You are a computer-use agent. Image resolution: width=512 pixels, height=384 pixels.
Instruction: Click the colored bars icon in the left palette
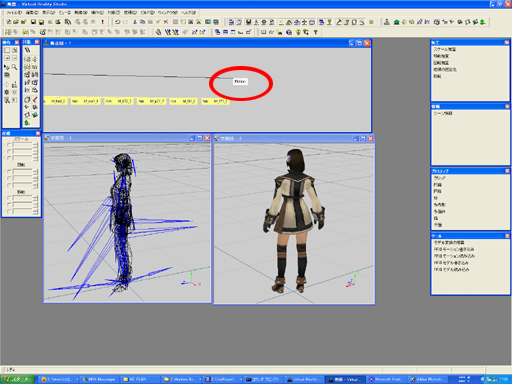click(x=14, y=84)
